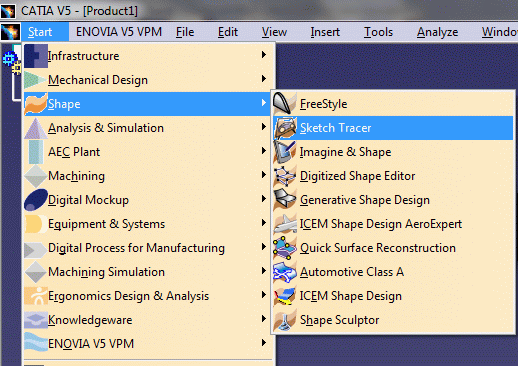
Task: Expand the Machining Simulation submenu arrow
Action: (x=264, y=271)
